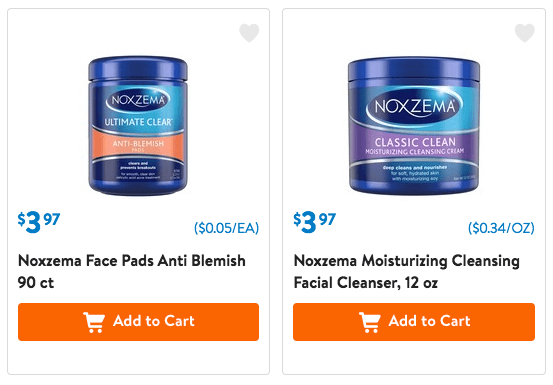Click the $3.97 price on Face Pads card

click(39, 222)
